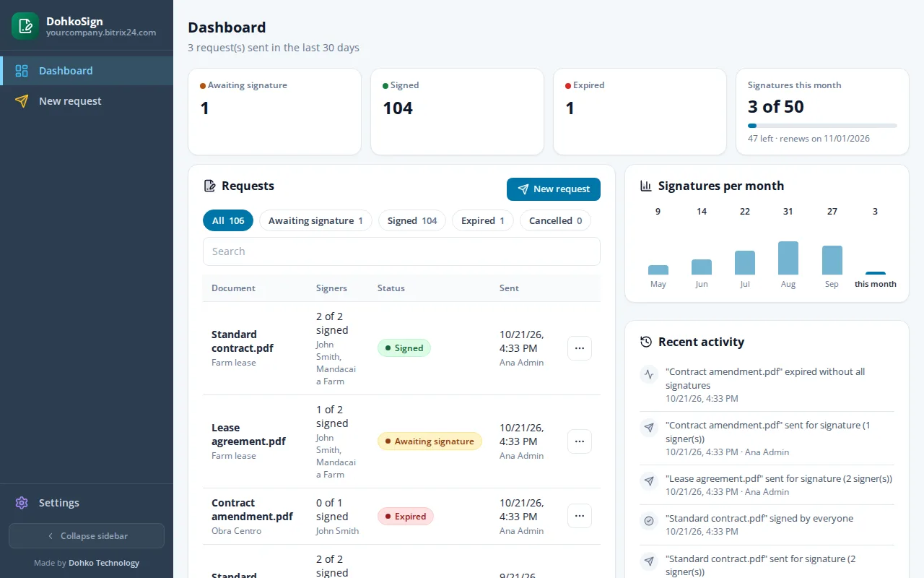Collapse the sidebar
Screen dimensions: 924x578
(x=87, y=536)
